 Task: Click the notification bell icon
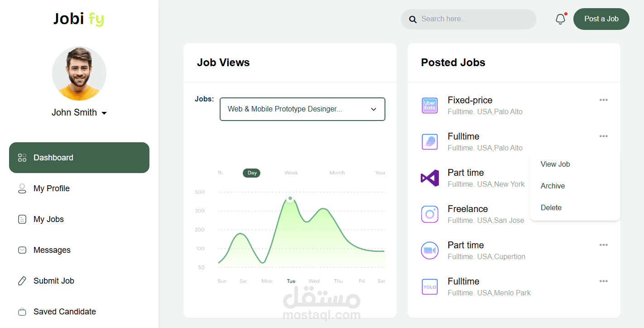point(560,19)
